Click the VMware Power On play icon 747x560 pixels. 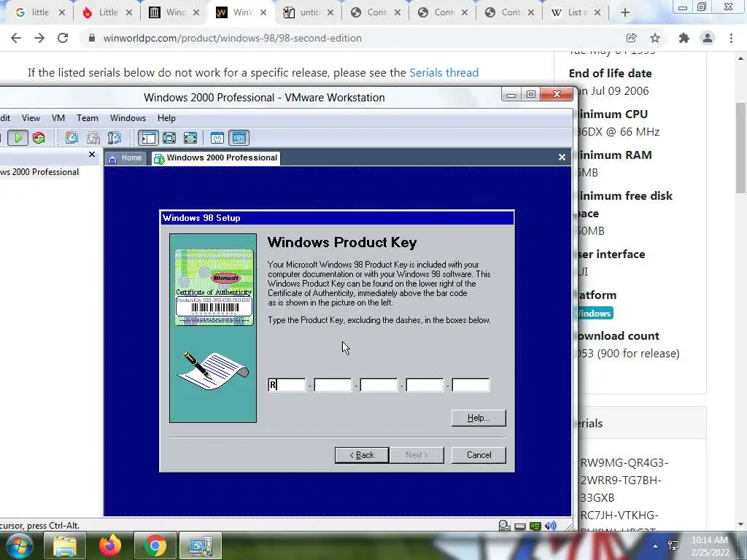pos(18,138)
